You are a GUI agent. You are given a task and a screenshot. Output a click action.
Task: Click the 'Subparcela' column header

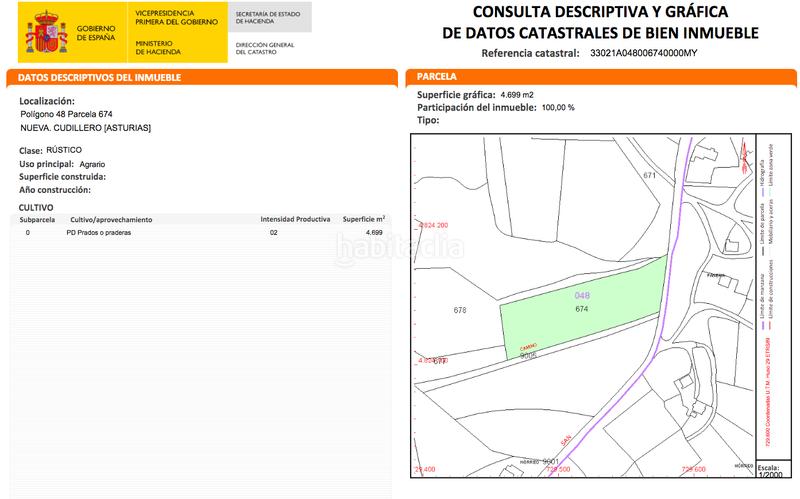37,218
